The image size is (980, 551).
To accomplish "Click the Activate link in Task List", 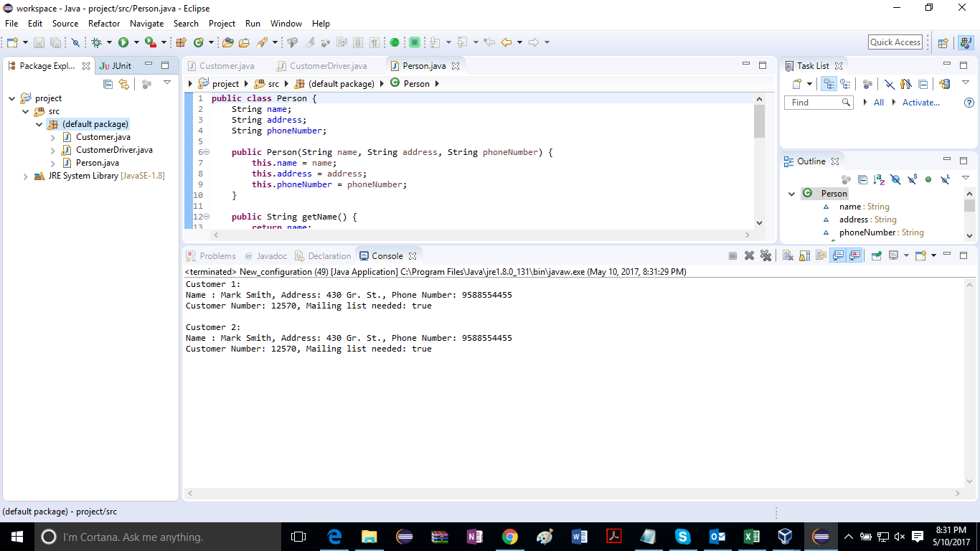I will (x=920, y=102).
